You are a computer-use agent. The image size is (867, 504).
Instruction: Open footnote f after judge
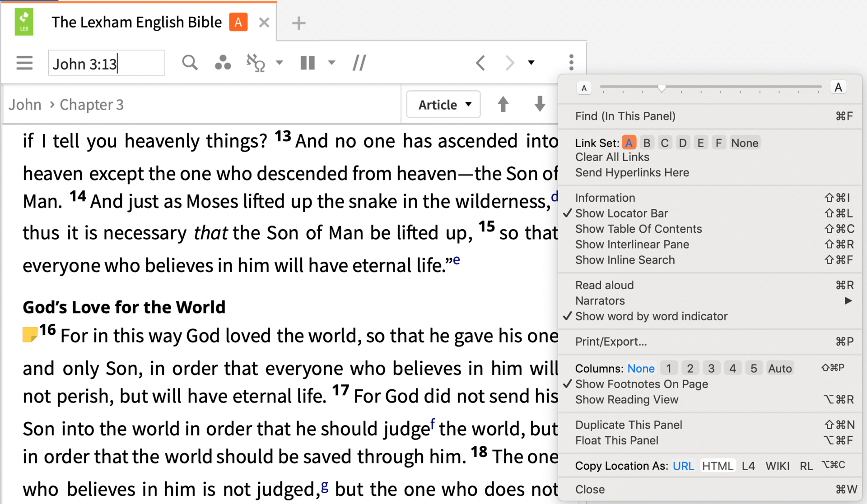pyautogui.click(x=432, y=424)
